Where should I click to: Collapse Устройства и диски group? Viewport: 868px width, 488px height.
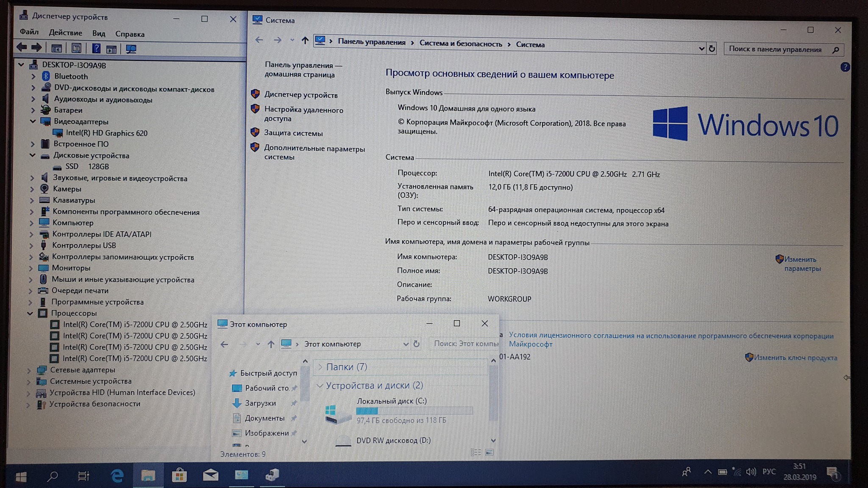320,385
